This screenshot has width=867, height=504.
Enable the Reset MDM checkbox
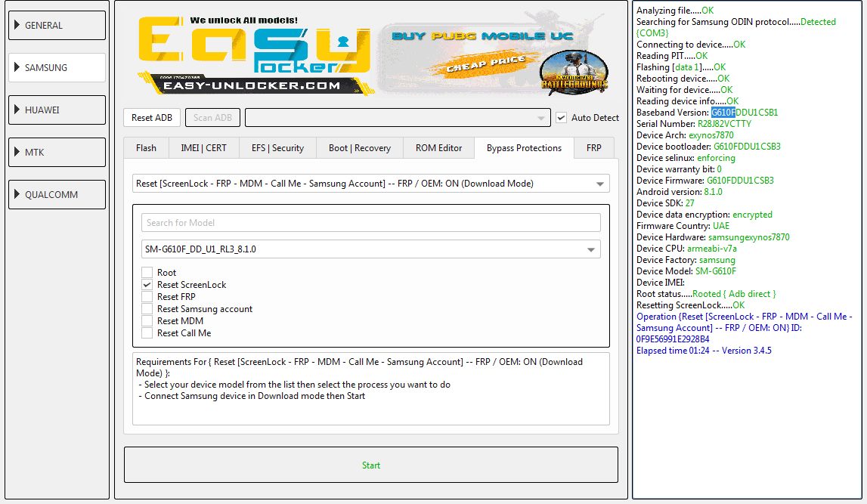(x=147, y=321)
